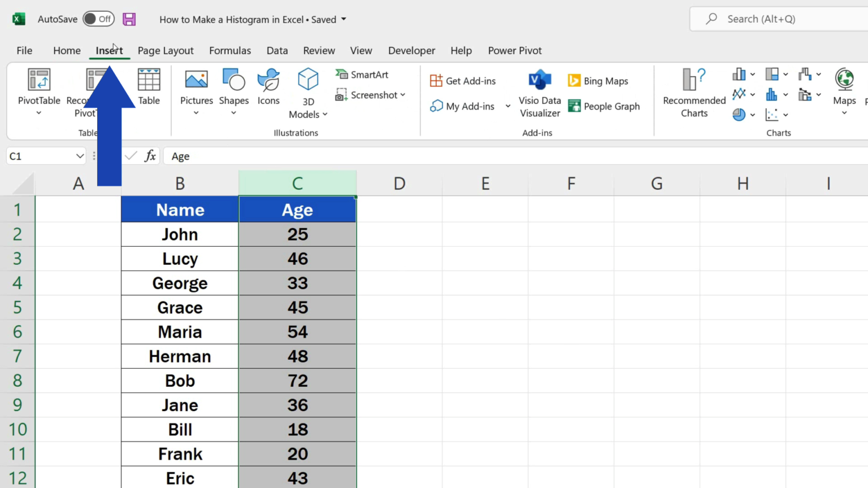Click the column chart icon in Charts group
Screen dimensions: 868x488
tap(739, 74)
